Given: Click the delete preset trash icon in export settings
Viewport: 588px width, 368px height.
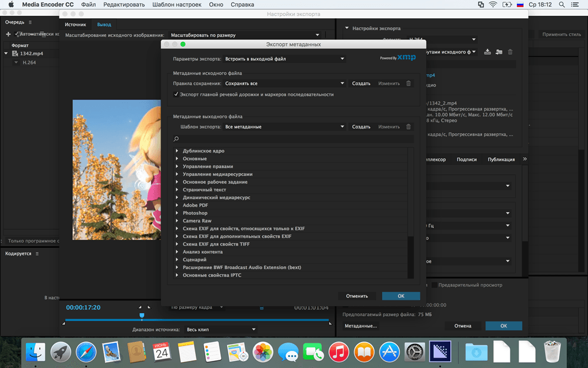Looking at the screenshot, I should pyautogui.click(x=510, y=52).
